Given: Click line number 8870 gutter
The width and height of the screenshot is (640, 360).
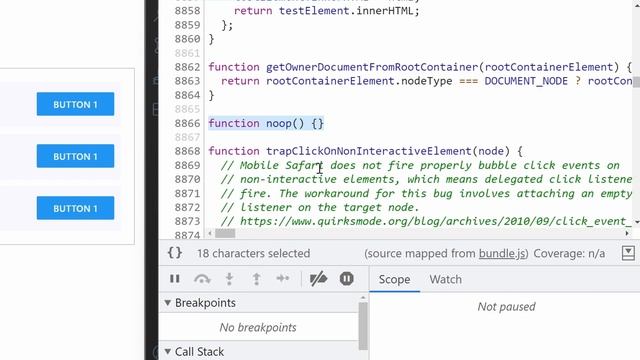Looking at the screenshot, I should coord(187,179).
